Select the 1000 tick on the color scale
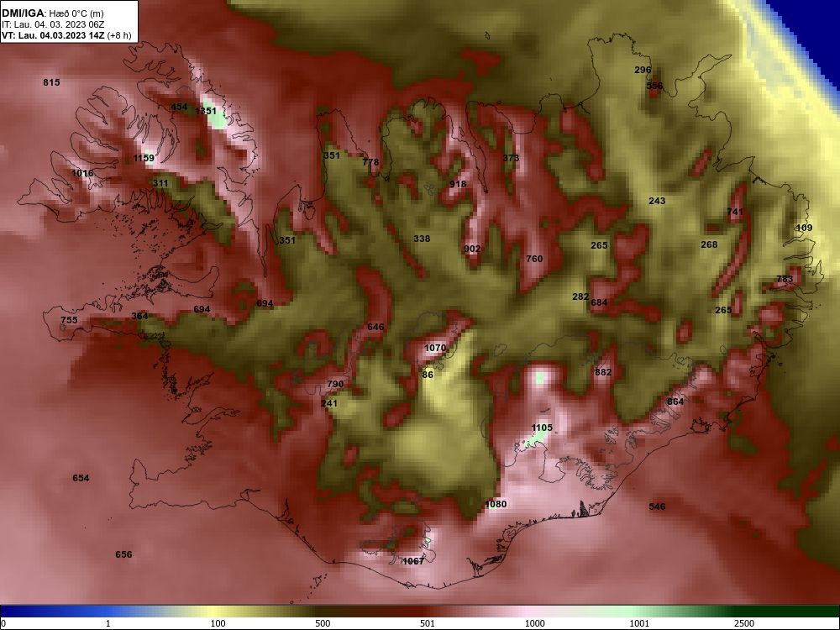This screenshot has width=840, height=630. pyautogui.click(x=534, y=623)
